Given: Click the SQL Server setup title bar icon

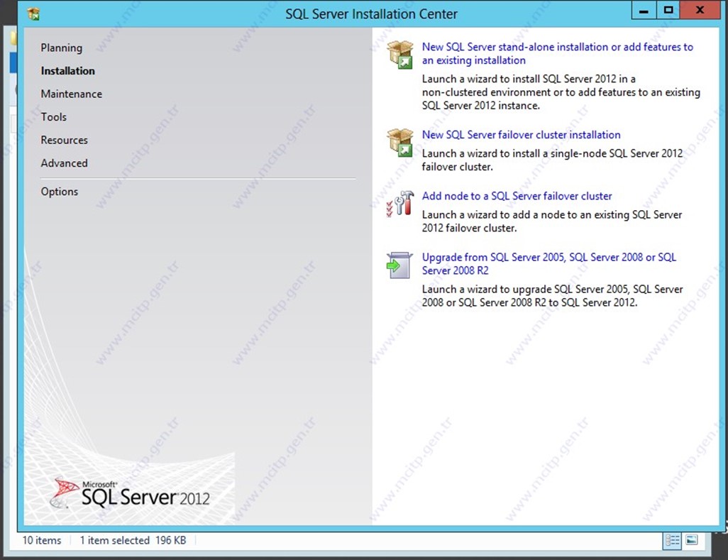Looking at the screenshot, I should (33, 14).
